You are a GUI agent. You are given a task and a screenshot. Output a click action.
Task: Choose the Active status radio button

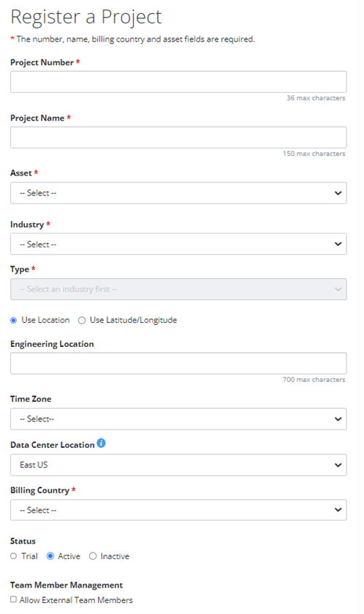pos(50,556)
